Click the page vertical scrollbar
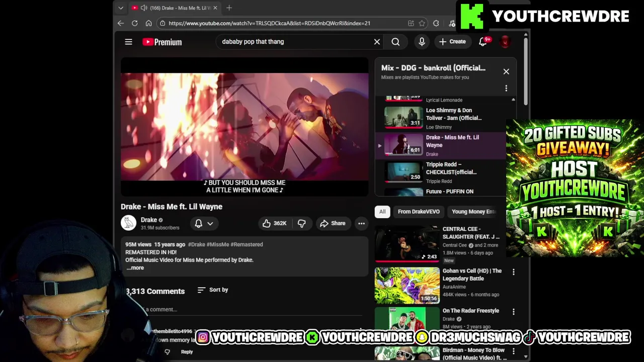Image resolution: width=644 pixels, height=362 pixels. [526, 70]
